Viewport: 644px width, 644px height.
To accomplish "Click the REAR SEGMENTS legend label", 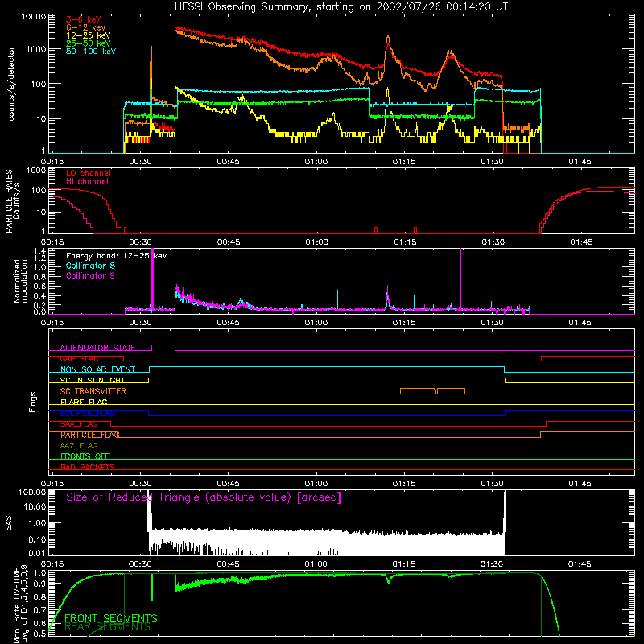I will pyautogui.click(x=108, y=627).
